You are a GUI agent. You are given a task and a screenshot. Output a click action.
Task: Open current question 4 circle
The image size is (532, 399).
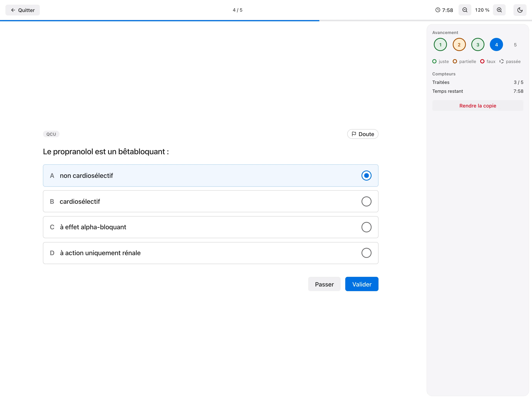pyautogui.click(x=496, y=44)
